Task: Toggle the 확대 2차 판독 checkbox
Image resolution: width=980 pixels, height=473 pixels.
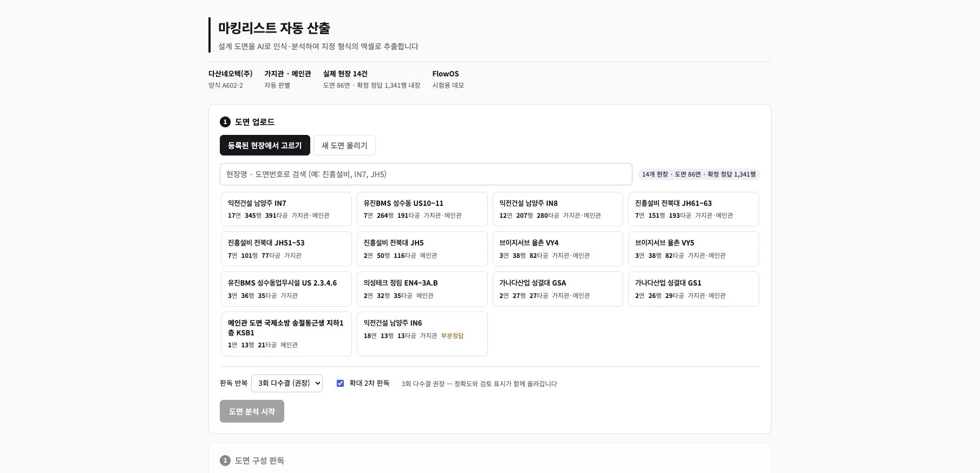Action: pyautogui.click(x=340, y=383)
